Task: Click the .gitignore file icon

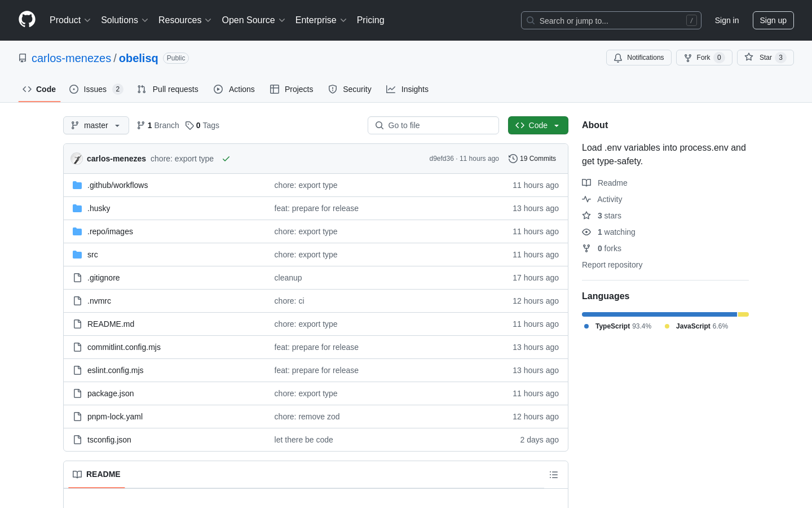Action: point(77,278)
